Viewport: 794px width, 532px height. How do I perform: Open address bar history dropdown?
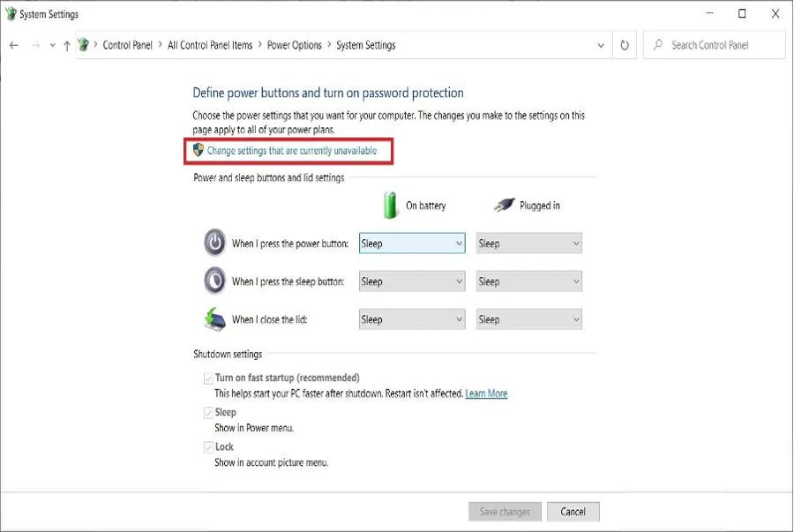[601, 45]
